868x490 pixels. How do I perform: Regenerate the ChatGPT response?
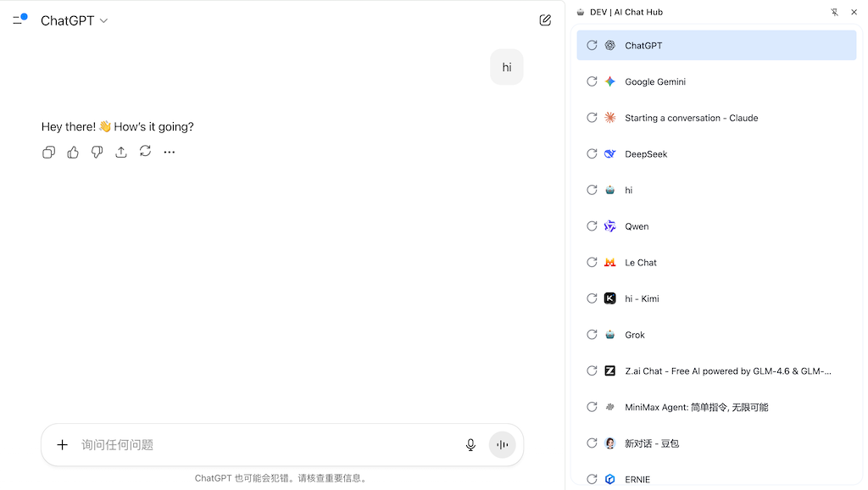tap(145, 151)
